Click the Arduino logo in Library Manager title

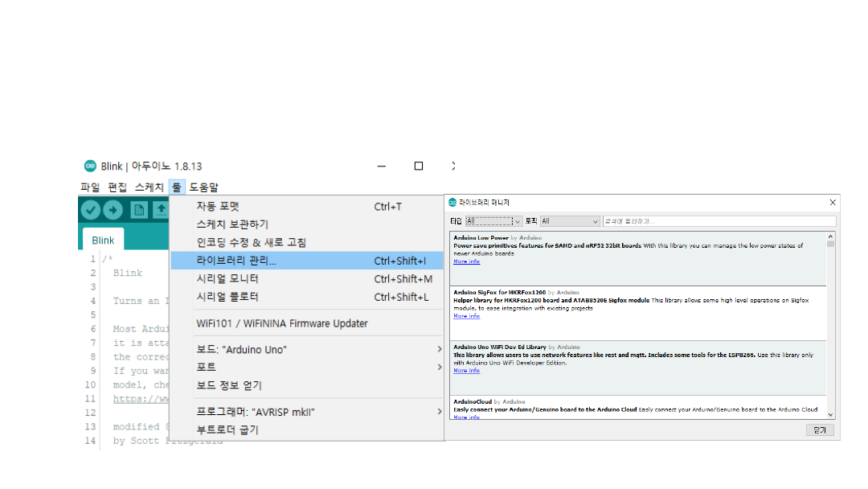(452, 203)
